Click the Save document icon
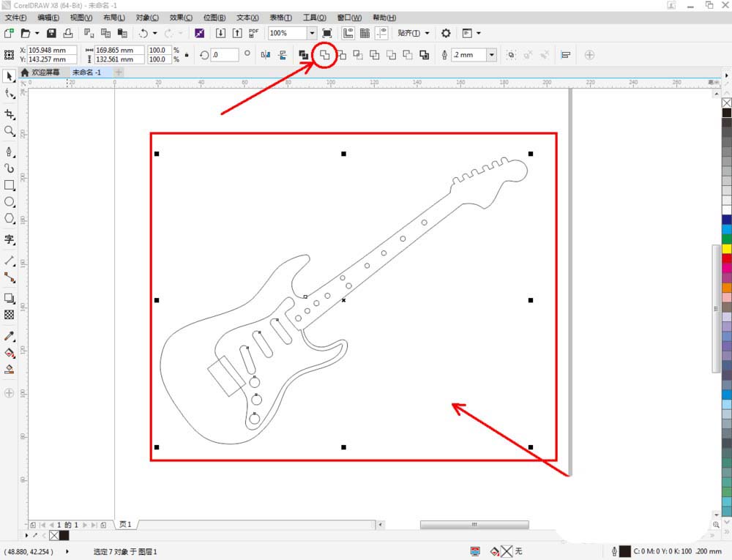This screenshot has width=732, height=560. pyautogui.click(x=51, y=33)
